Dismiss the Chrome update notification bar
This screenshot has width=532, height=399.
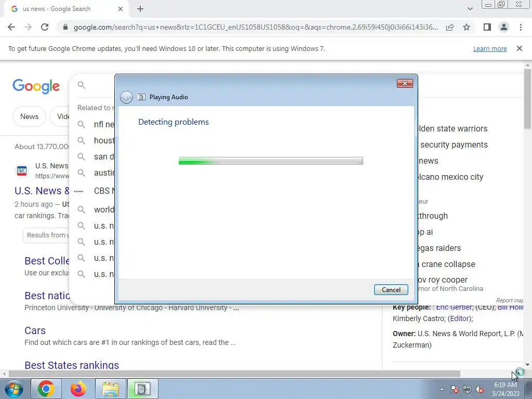[x=519, y=48]
